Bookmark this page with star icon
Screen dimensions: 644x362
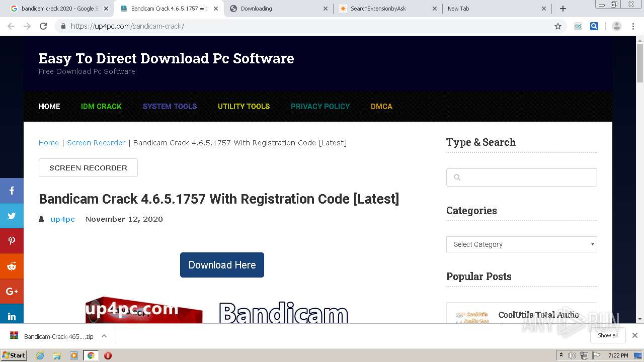pyautogui.click(x=557, y=26)
